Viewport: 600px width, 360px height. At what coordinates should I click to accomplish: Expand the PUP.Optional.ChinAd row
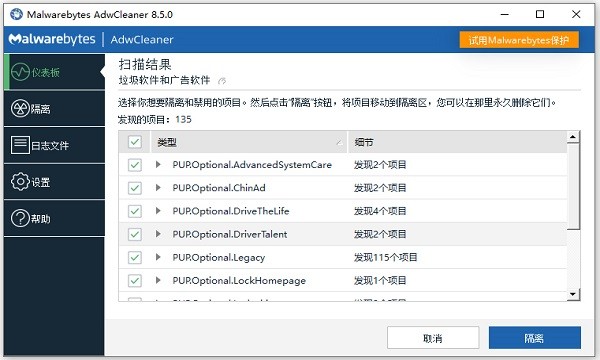(158, 187)
